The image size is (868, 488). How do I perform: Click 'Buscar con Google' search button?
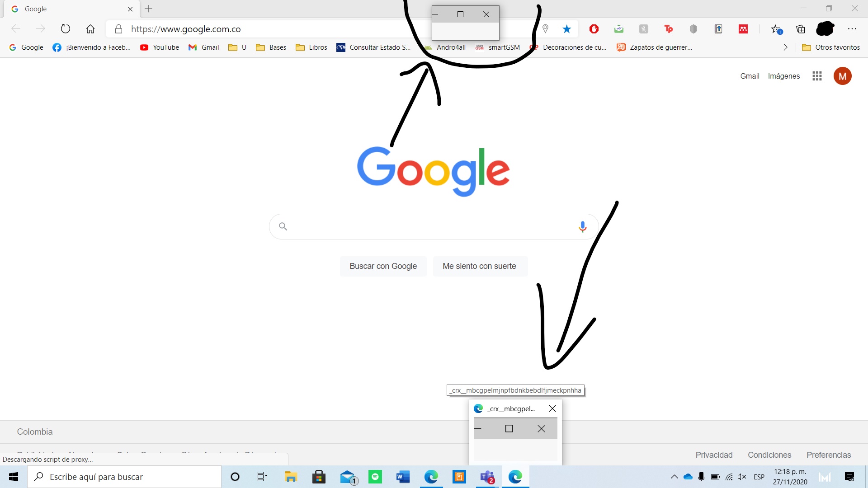click(x=383, y=266)
